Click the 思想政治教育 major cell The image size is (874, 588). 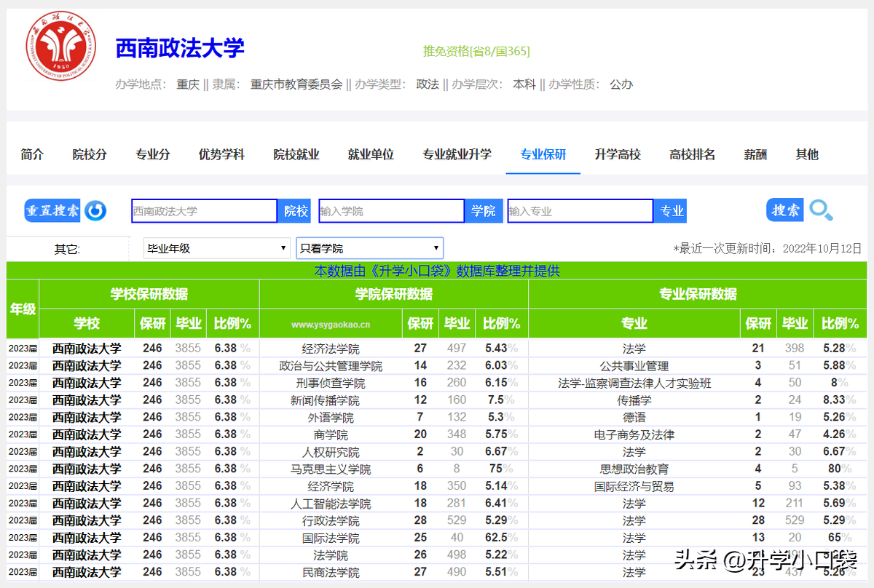coord(634,469)
